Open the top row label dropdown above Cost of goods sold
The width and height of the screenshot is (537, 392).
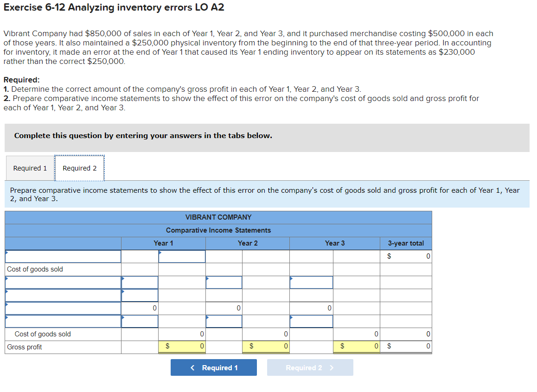point(63,256)
